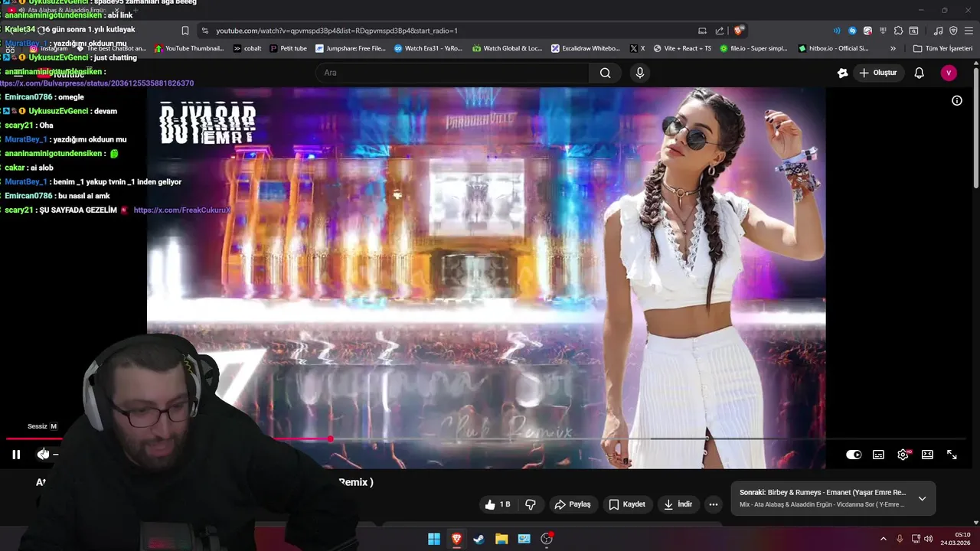Like the video with thumbs up

point(498,504)
